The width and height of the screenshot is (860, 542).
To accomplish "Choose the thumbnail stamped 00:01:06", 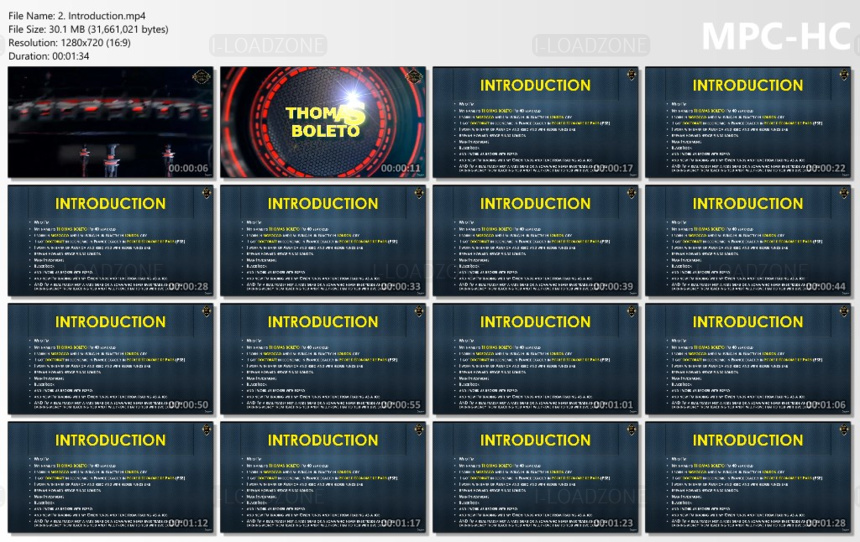I will [748, 359].
